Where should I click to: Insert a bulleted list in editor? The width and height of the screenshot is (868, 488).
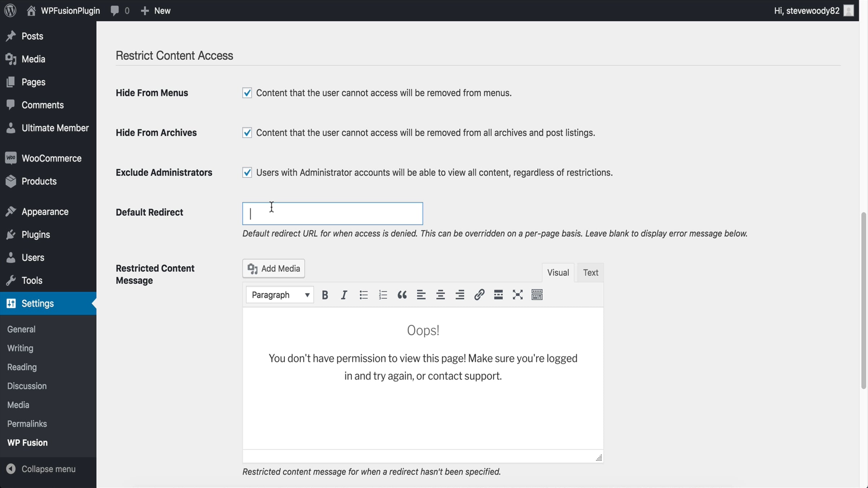click(363, 295)
